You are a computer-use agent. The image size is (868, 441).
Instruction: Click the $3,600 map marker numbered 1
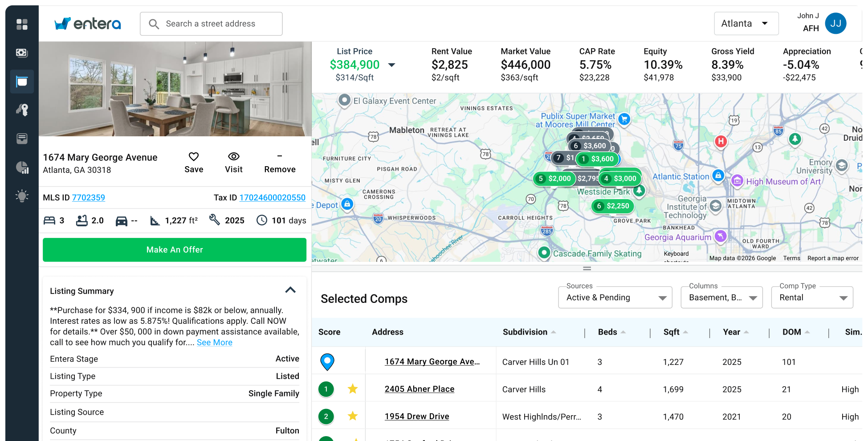pos(597,159)
